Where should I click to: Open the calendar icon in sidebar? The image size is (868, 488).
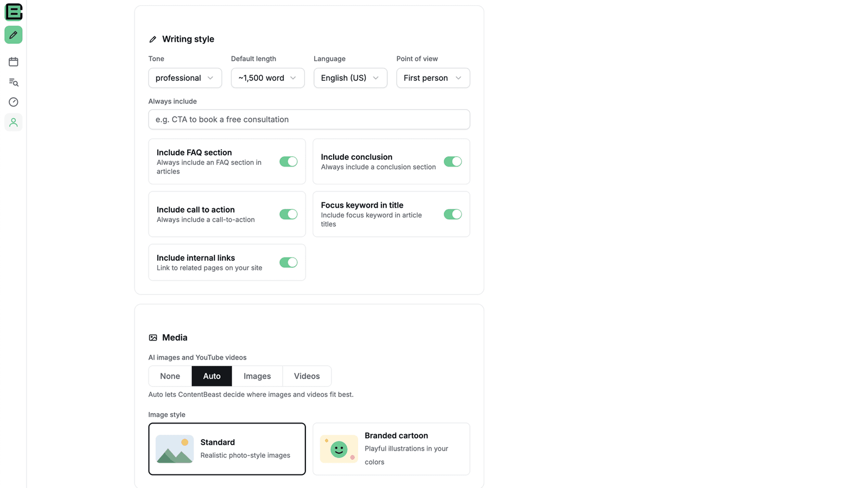[x=14, y=62]
